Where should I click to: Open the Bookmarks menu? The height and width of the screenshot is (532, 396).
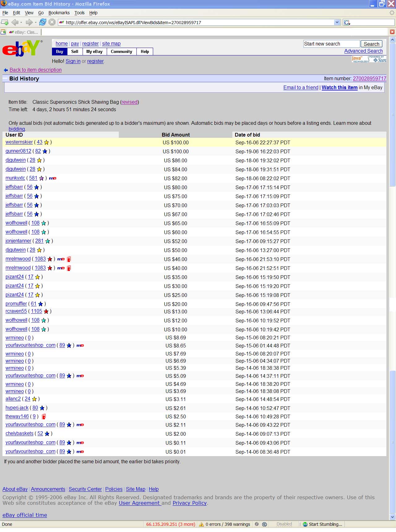click(59, 13)
